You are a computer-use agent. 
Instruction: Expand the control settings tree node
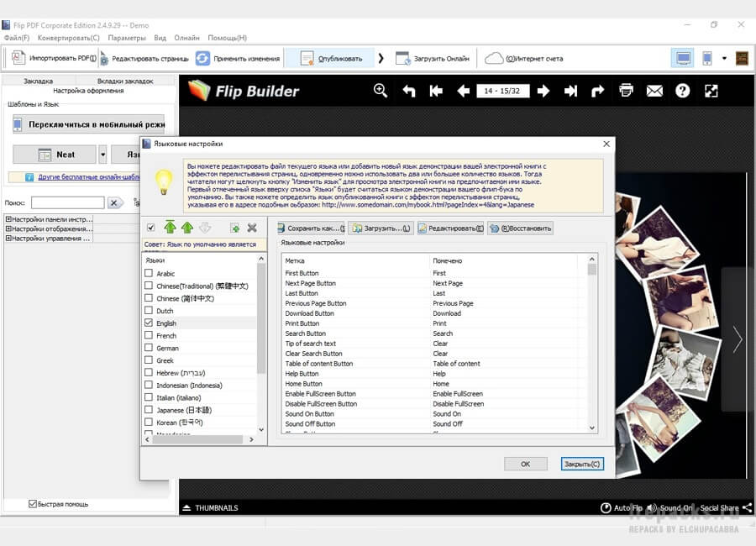(8, 239)
